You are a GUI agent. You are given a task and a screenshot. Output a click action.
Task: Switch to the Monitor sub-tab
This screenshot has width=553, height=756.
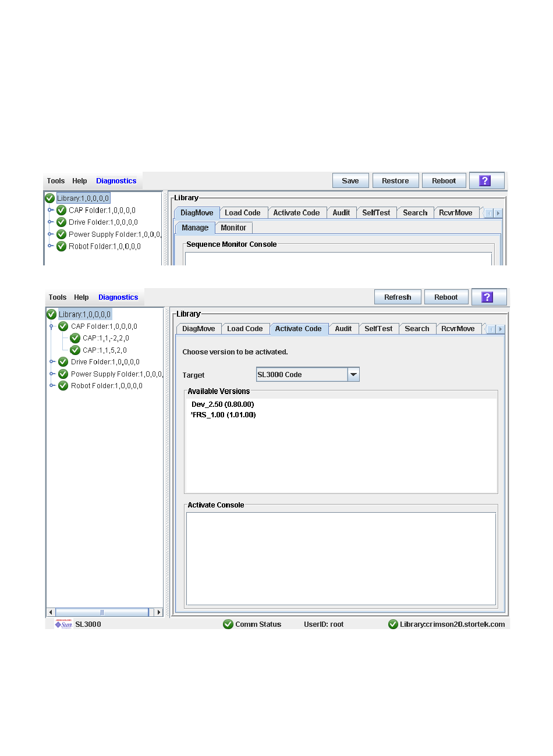click(233, 228)
